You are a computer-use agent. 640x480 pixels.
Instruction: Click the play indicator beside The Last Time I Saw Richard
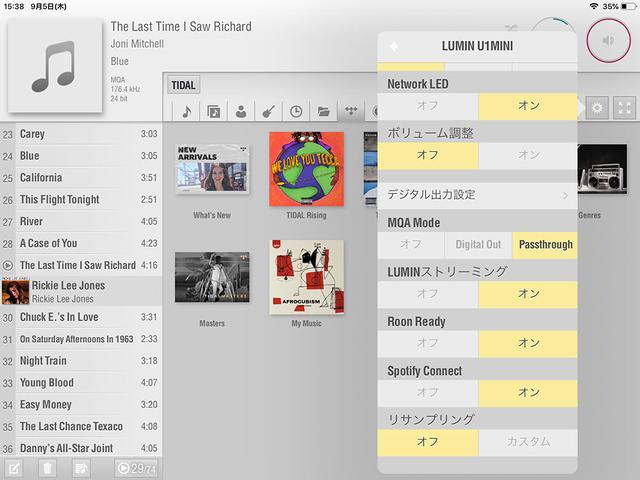[x=8, y=265]
